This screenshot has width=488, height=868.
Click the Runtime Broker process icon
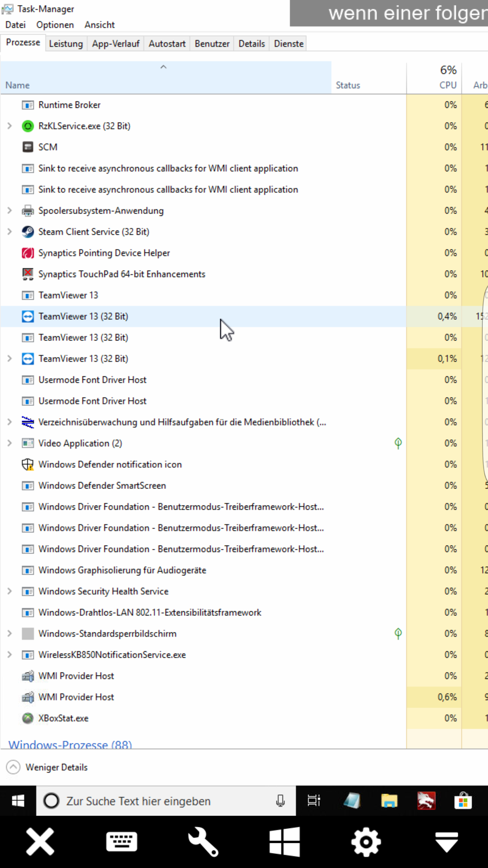coord(28,105)
